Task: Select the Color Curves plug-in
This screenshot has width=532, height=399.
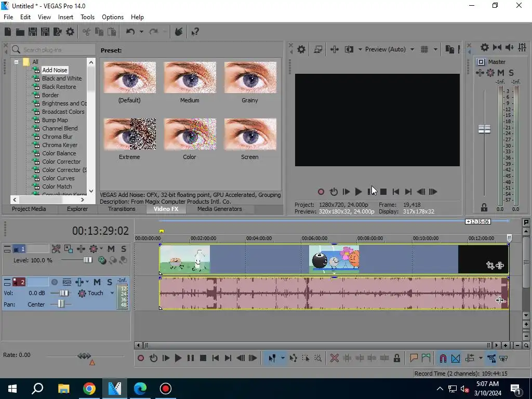Action: (58, 178)
